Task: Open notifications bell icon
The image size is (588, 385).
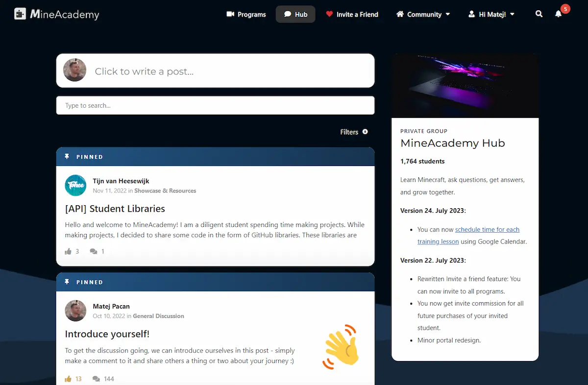Action: [558, 14]
